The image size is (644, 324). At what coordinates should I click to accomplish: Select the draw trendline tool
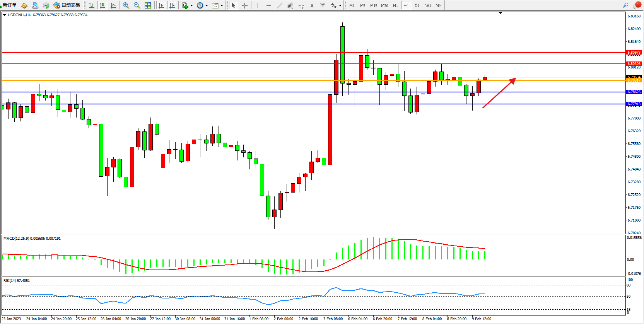coord(279,5)
